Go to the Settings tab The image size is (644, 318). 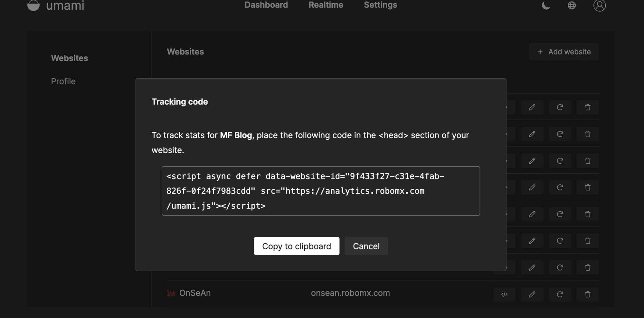tap(380, 5)
